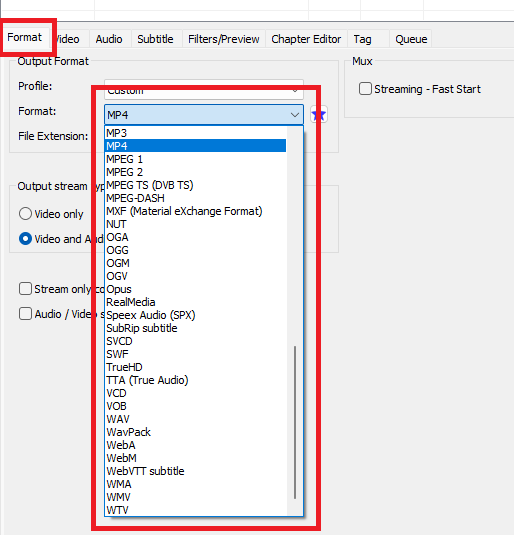Choose MP3 from the format list
This screenshot has height=535, width=514.
(x=196, y=133)
